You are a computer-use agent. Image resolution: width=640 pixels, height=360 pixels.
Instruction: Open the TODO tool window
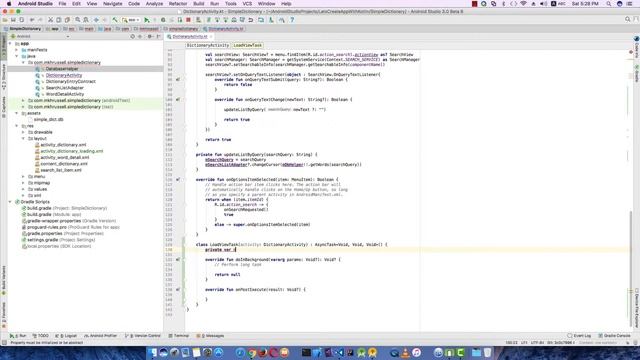41,336
